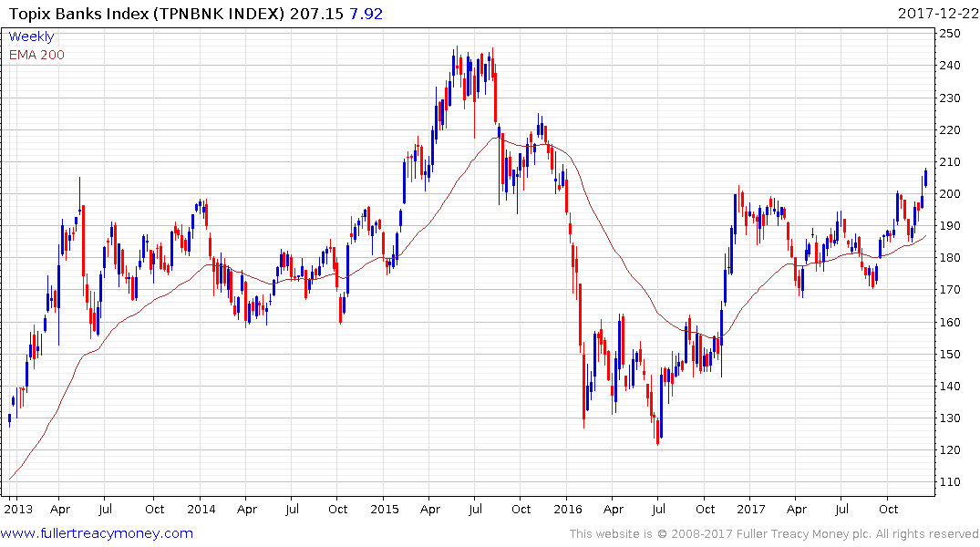Click the 120 price axis label
Image resolution: width=980 pixels, height=547 pixels.
[x=950, y=450]
